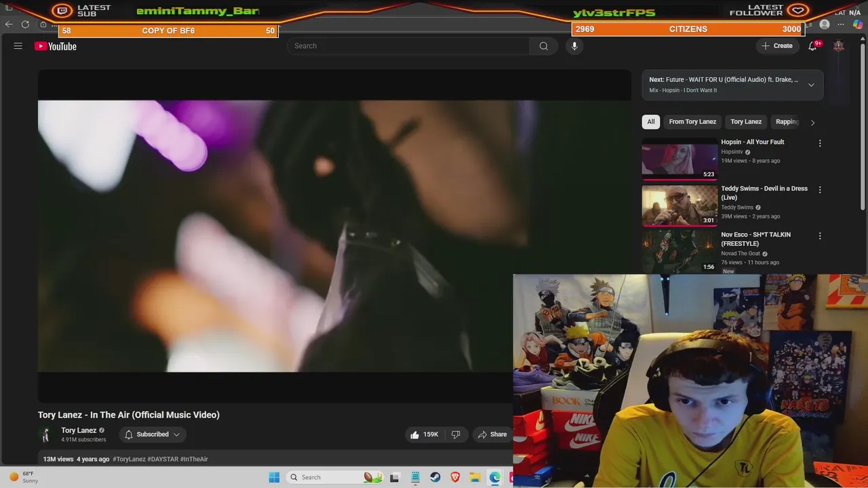Dislike the Tory Lanez video

[x=456, y=434]
